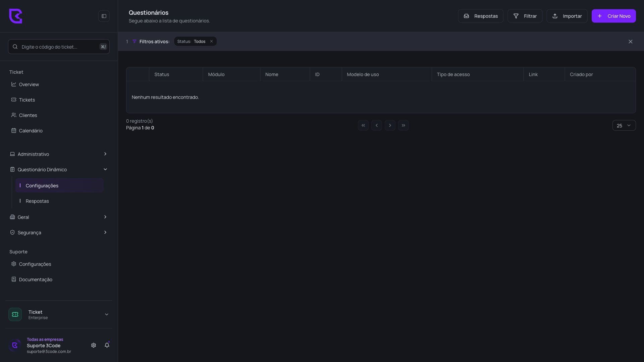
Task: Select Respostas under Questionário Dinâmico
Action: pyautogui.click(x=59, y=201)
